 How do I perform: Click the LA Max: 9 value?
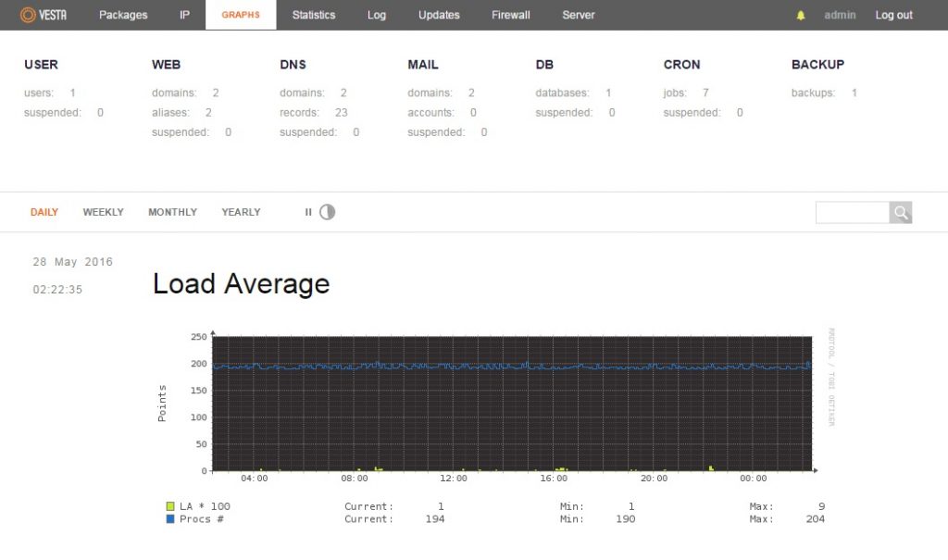[822, 506]
